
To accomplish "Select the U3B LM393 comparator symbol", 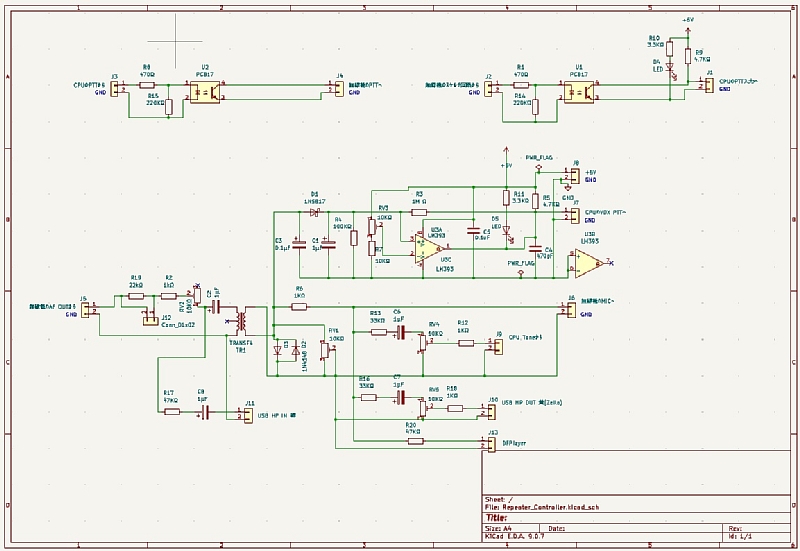I will click(x=588, y=263).
